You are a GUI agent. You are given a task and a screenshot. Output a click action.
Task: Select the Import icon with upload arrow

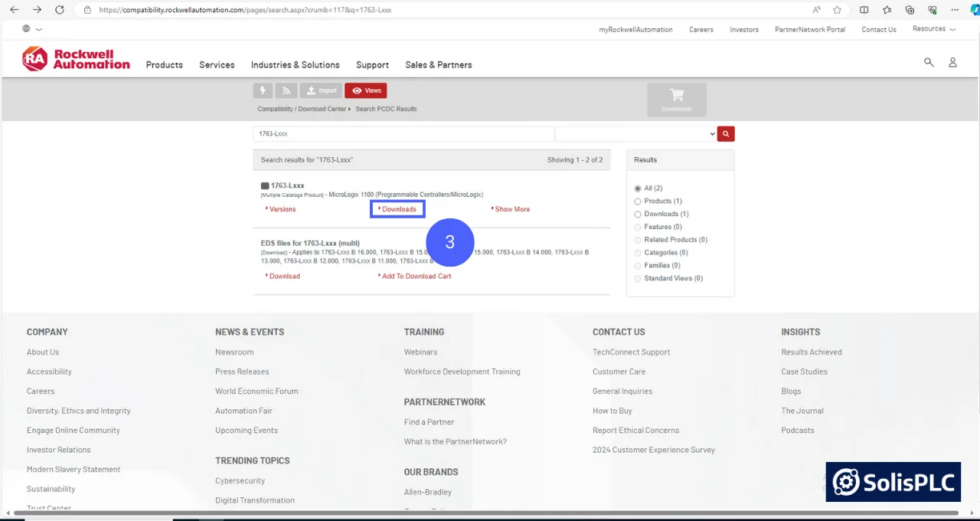point(321,90)
